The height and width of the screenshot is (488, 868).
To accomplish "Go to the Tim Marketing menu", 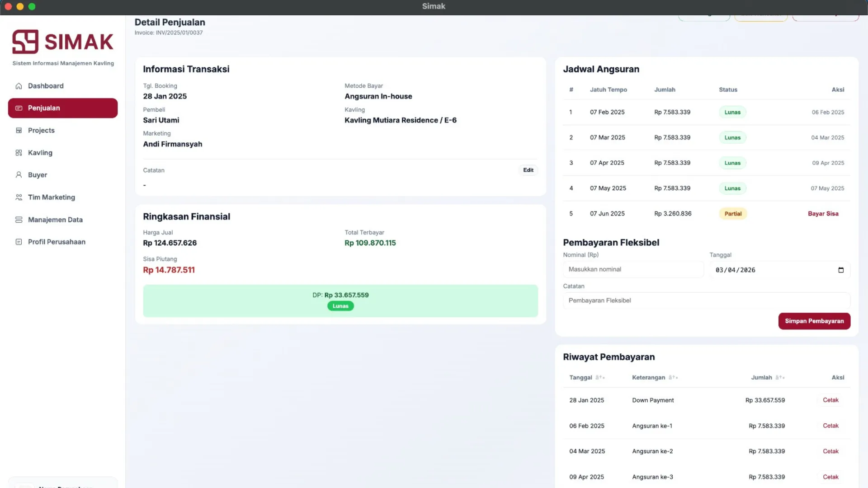I will tap(52, 197).
